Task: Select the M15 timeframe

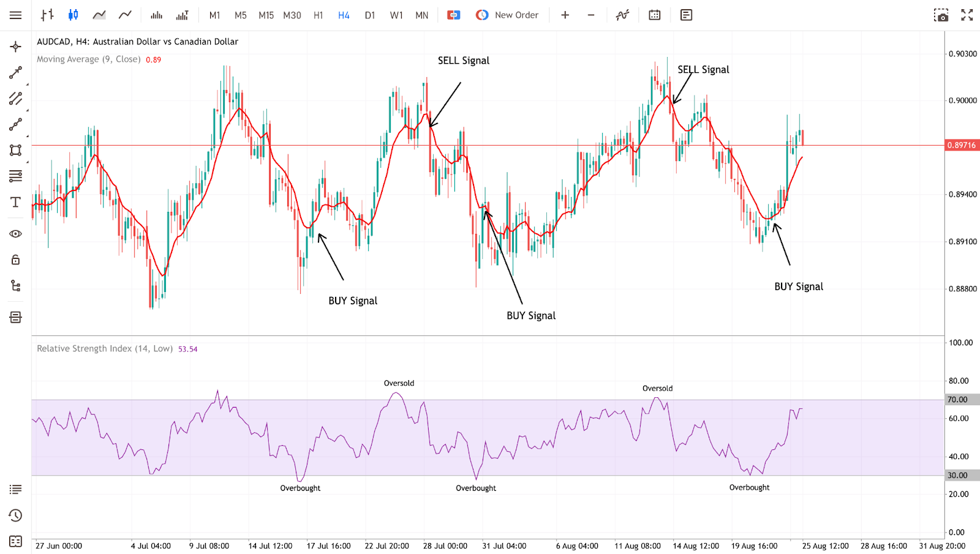Action: pos(266,15)
